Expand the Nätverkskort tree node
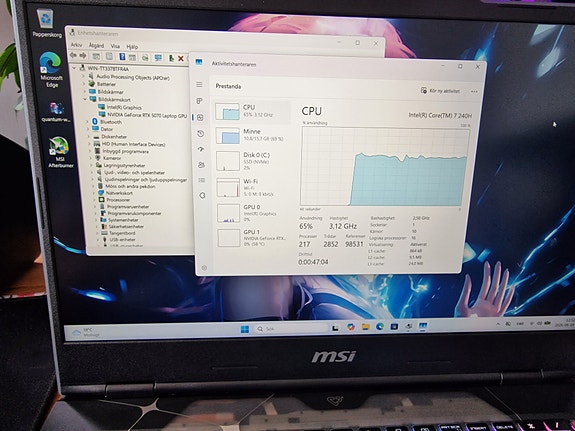 tap(94, 193)
